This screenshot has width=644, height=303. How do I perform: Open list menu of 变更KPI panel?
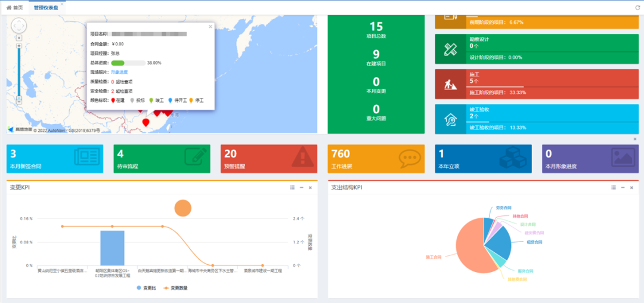(x=292, y=188)
